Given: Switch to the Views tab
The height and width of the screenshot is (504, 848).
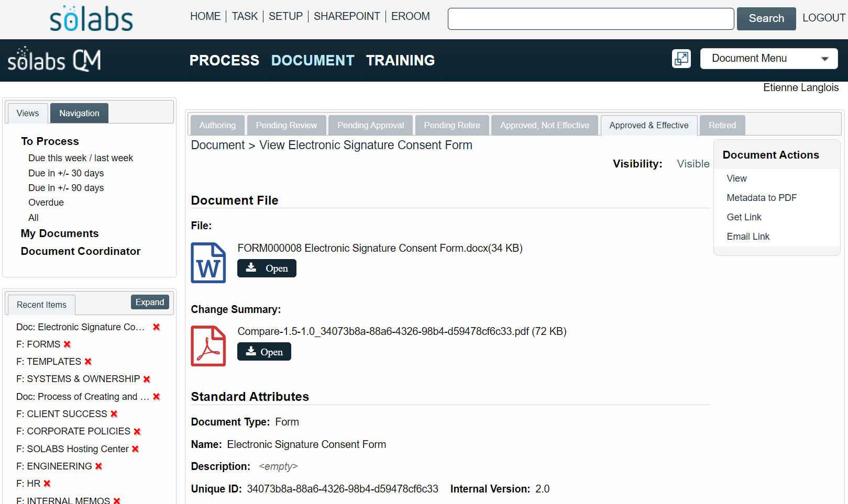Looking at the screenshot, I should coord(28,113).
